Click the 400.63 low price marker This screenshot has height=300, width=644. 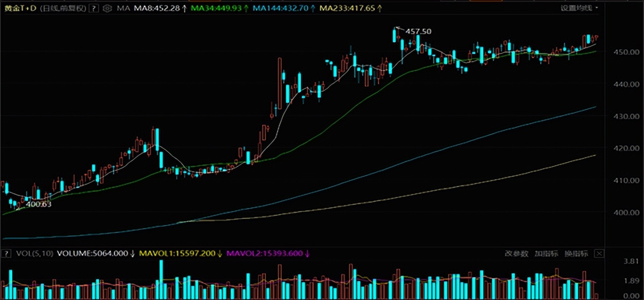coord(38,204)
